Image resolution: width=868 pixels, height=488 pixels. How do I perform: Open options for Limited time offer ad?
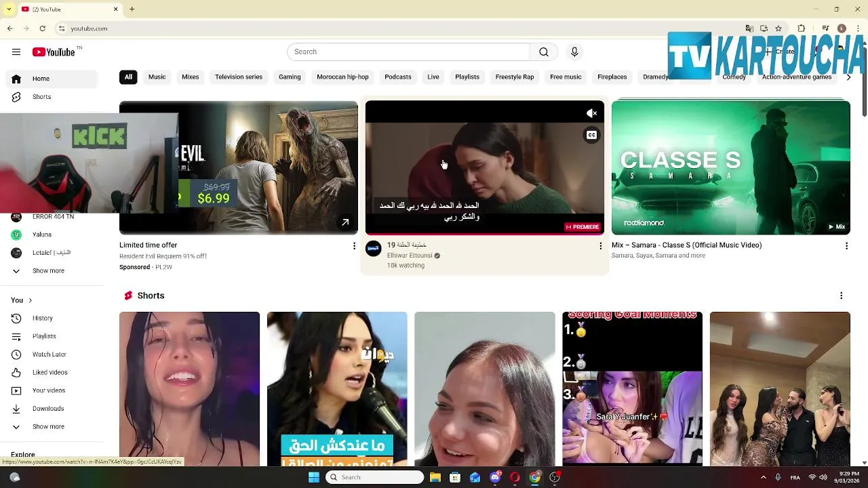point(354,246)
